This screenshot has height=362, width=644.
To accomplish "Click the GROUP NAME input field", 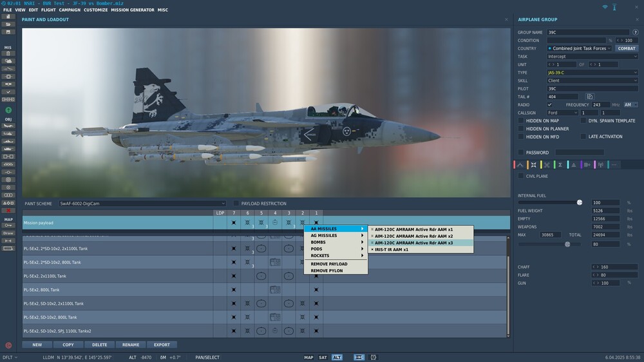I will (x=588, y=32).
